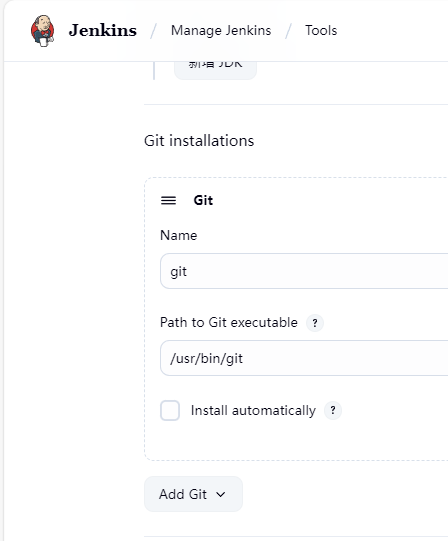Image resolution: width=448 pixels, height=541 pixels.
Task: Click the slash separator before Tools breadcrumb
Action: tap(289, 31)
